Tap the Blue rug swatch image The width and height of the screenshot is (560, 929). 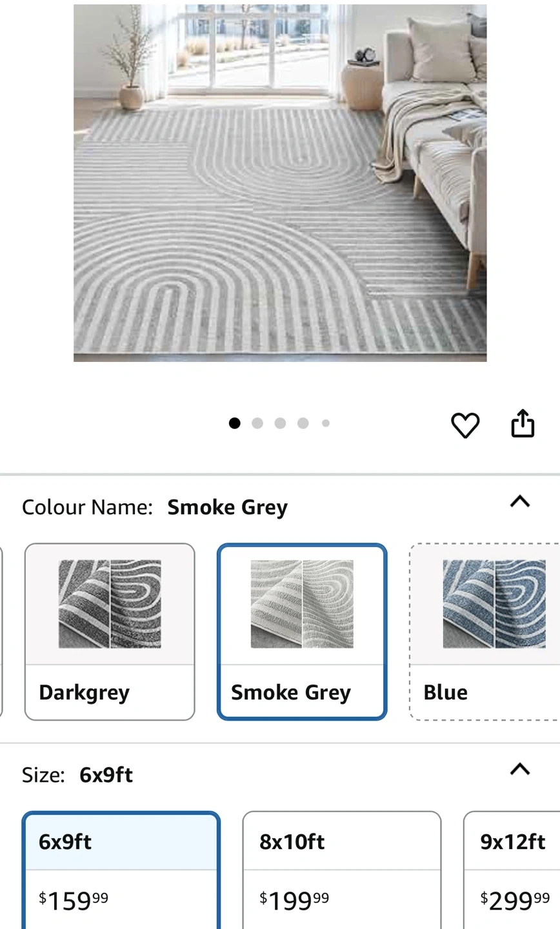[x=494, y=604]
